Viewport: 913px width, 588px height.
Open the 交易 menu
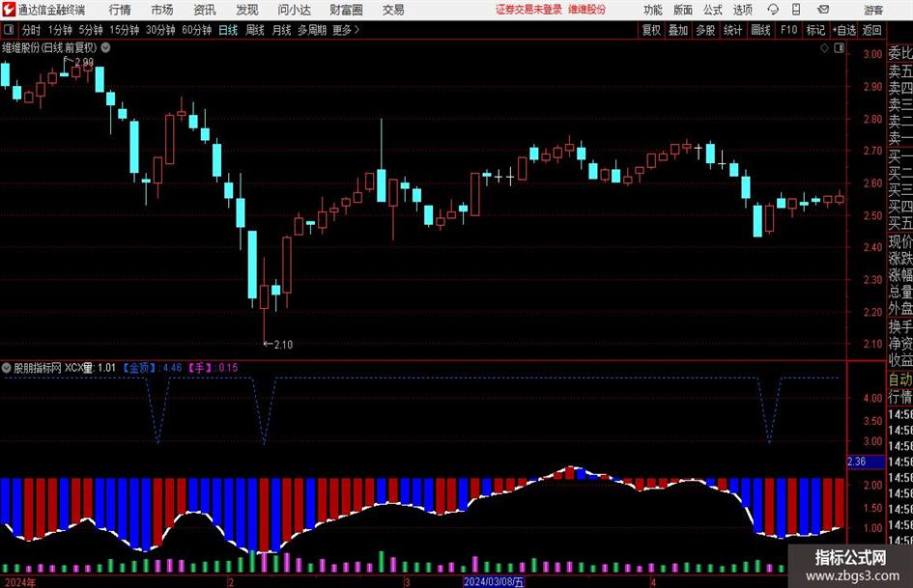(x=393, y=10)
